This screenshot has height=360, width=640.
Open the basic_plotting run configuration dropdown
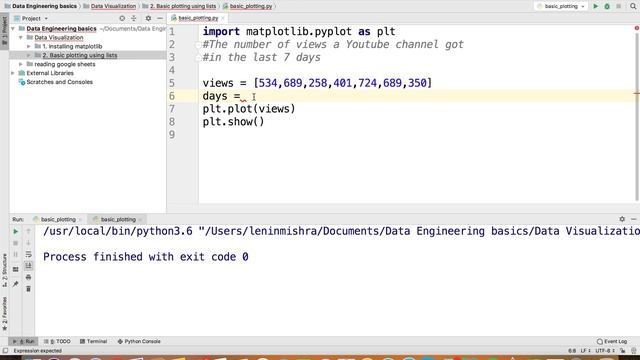tap(562, 6)
